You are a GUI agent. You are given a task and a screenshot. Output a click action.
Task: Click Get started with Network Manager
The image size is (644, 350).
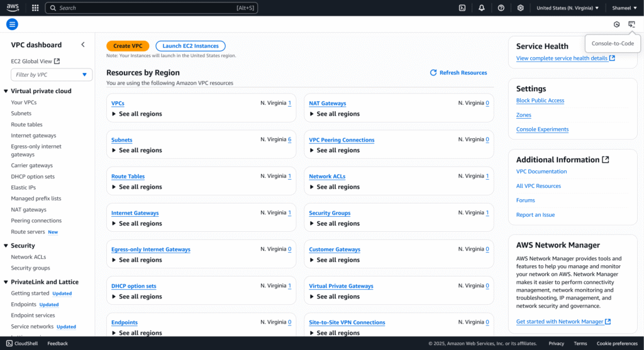tap(559, 322)
